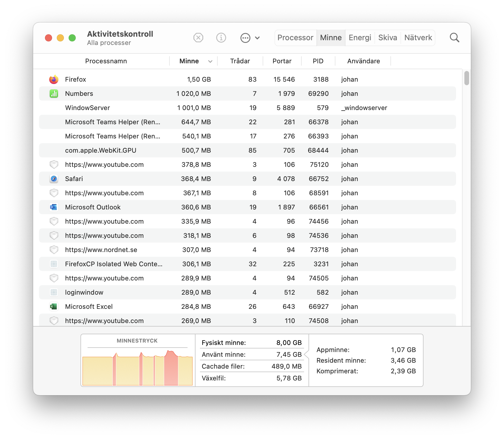
Task: Click shield icon of youtube row PID 74508
Action: click(54, 321)
